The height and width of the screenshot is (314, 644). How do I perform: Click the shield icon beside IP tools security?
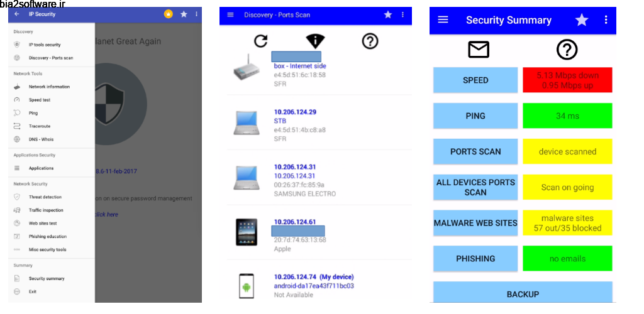tap(17, 45)
